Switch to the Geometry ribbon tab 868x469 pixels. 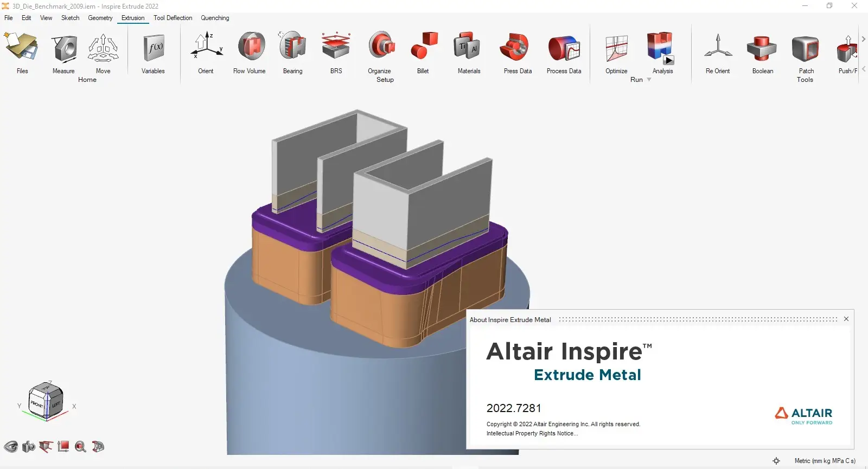100,18
